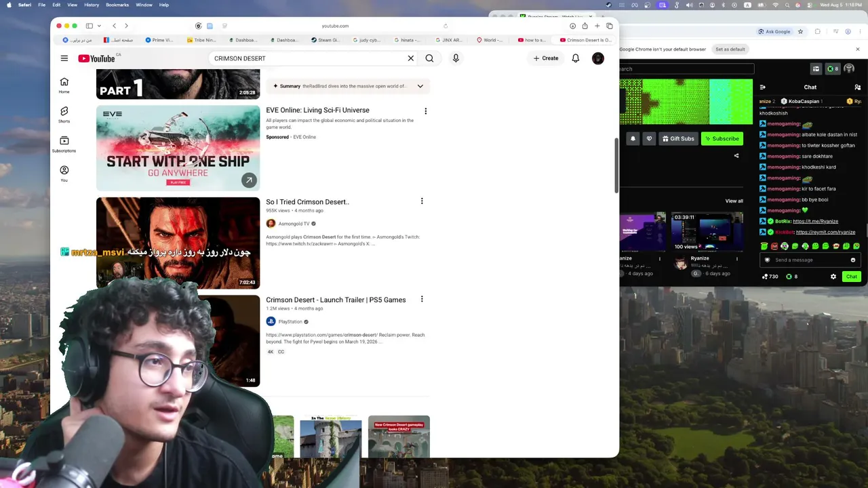Screen dimensions: 868x488
Task: Open the Safari Edit menu
Action: click(56, 5)
